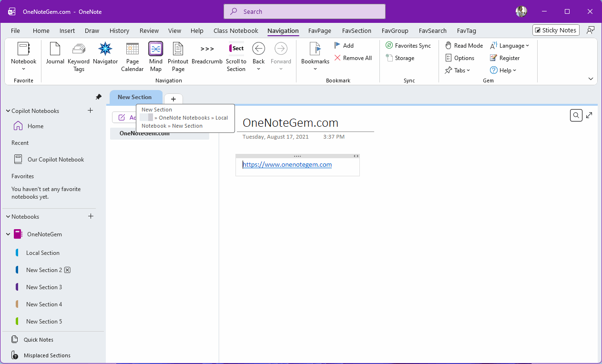The width and height of the screenshot is (602, 364).
Task: Open the Notebook favorite dropdown
Action: (x=23, y=69)
